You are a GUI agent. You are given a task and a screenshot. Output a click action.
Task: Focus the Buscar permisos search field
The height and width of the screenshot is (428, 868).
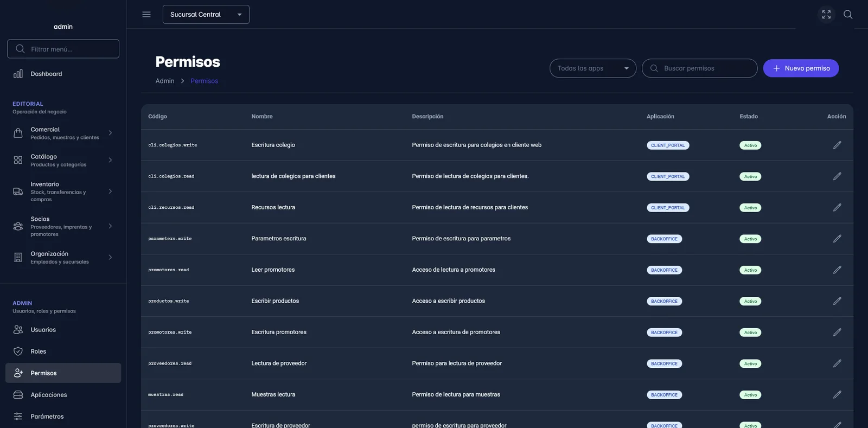(x=700, y=68)
